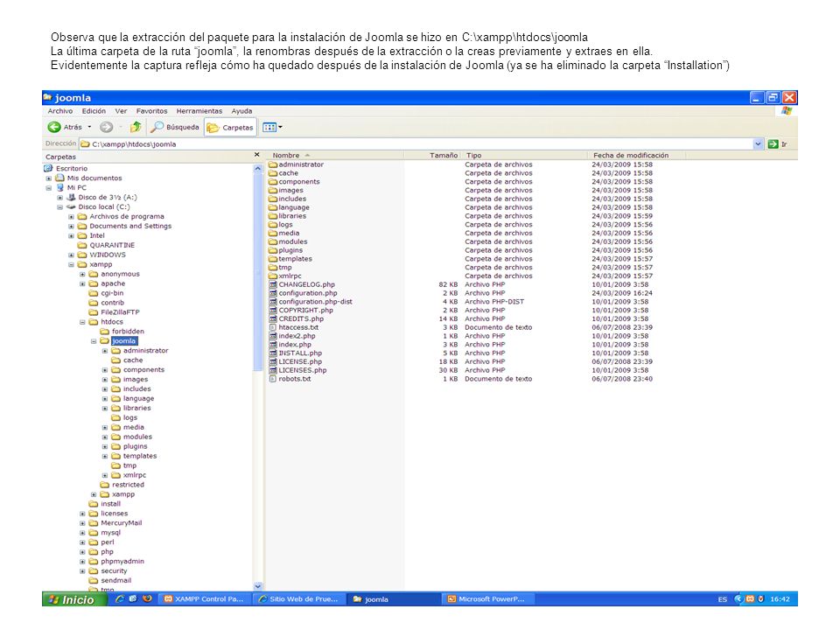Sort by Nombre column header

[x=335, y=156]
